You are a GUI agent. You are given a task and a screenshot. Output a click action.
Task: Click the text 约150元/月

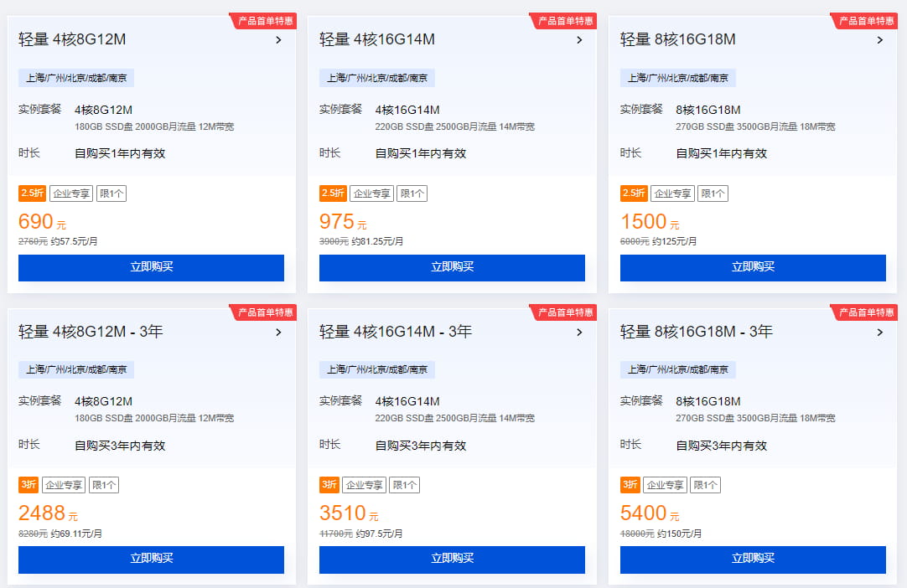[x=679, y=534]
